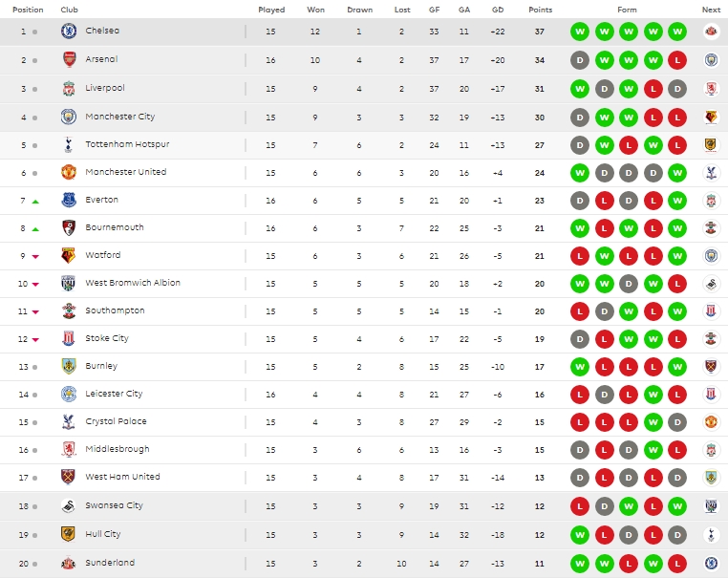
Task: Expand the Hull City table row
Action: pyautogui.click(x=363, y=535)
